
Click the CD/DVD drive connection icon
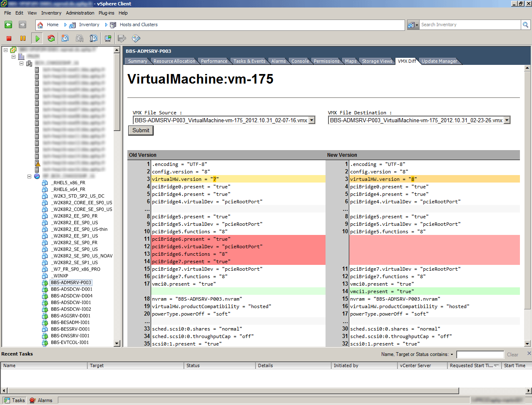(136, 39)
